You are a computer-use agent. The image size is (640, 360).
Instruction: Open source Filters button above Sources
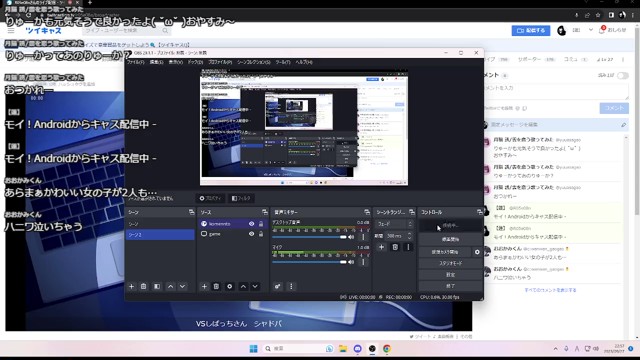(241, 198)
